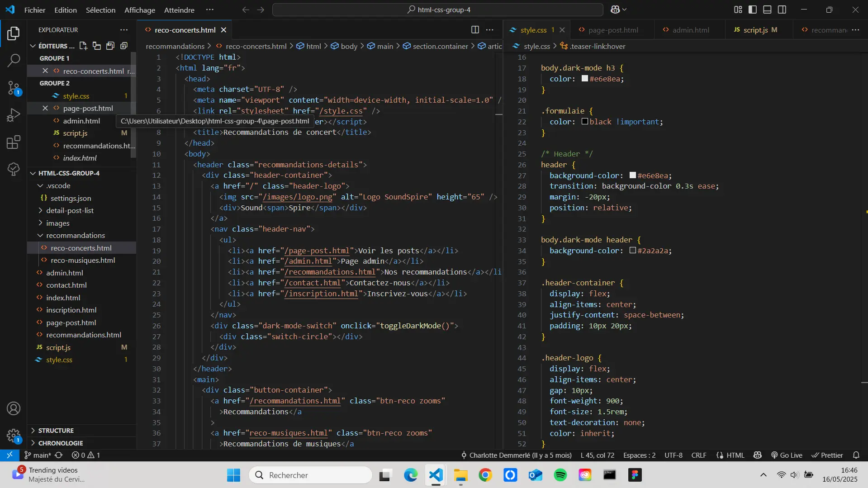Toggle the primary side bar visibility
868x488 pixels.
click(x=752, y=9)
